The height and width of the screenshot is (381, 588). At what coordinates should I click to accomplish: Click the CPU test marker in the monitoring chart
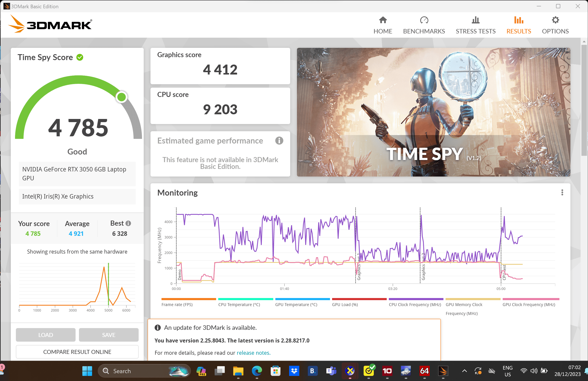[501, 245]
